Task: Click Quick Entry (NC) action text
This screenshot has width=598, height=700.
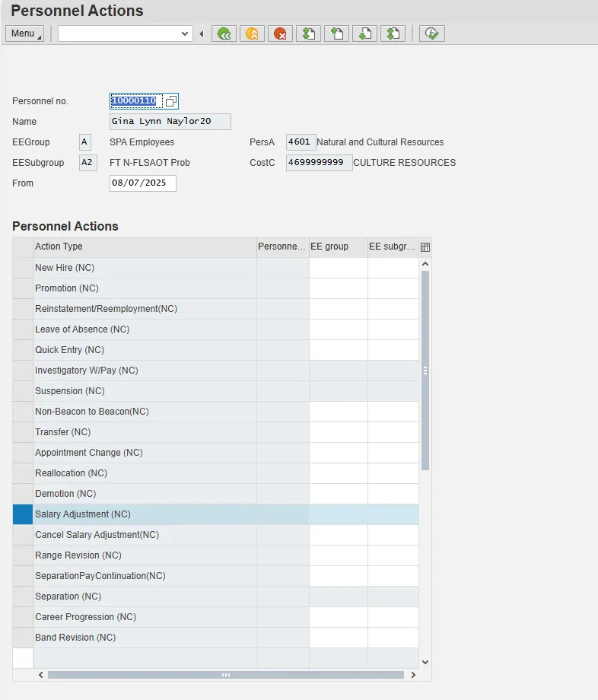Action: coord(70,350)
